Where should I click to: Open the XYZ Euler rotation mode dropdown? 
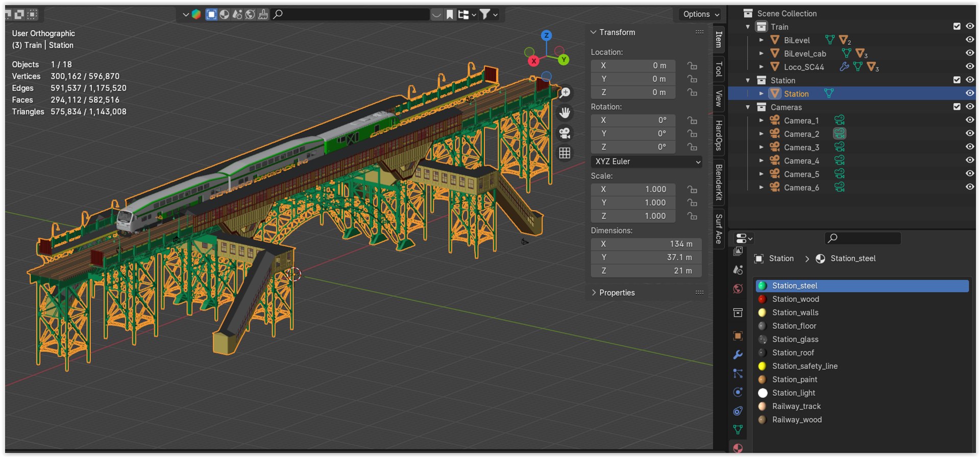tap(646, 161)
